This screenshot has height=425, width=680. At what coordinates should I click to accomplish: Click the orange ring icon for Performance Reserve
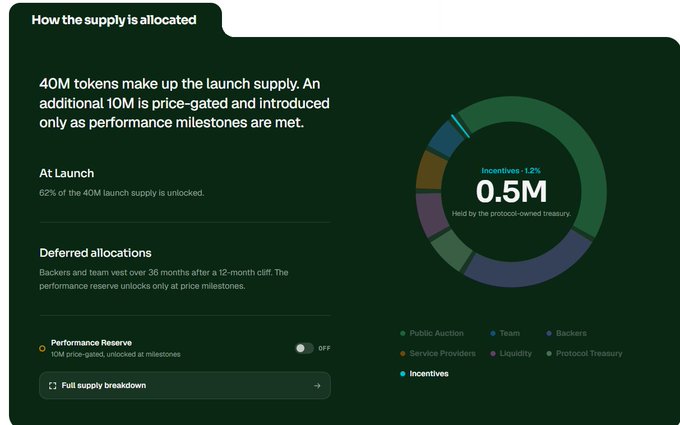[42, 348]
